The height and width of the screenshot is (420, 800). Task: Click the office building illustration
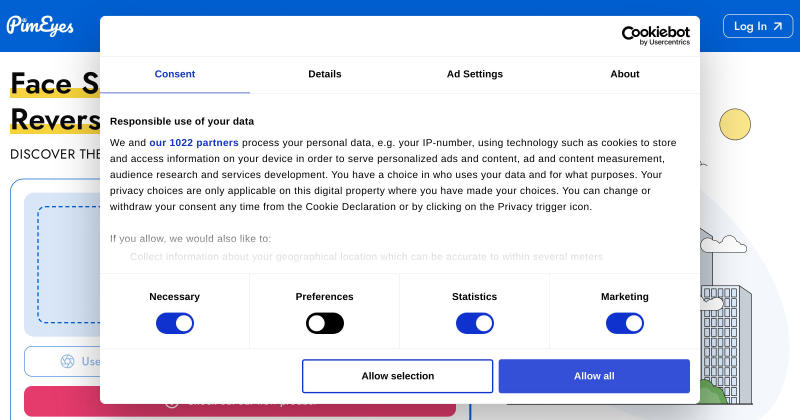726,344
